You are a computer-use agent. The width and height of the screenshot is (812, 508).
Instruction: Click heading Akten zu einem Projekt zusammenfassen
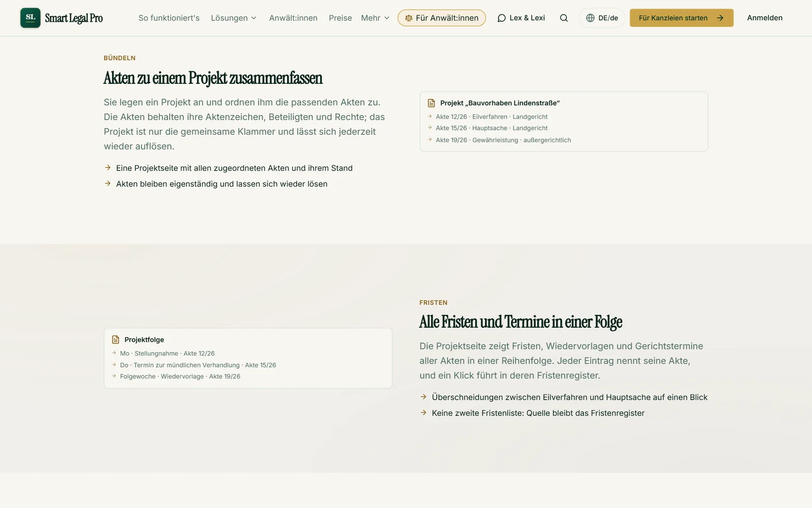(213, 78)
